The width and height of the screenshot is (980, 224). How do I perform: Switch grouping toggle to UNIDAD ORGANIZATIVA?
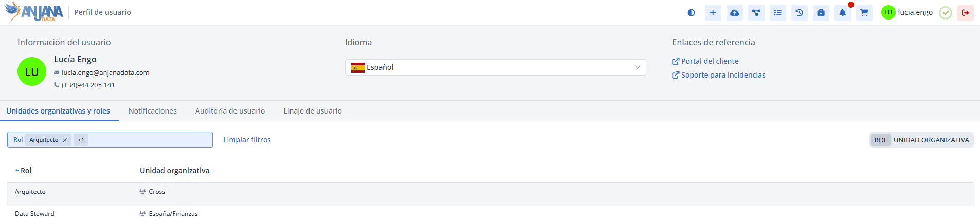[931, 140]
